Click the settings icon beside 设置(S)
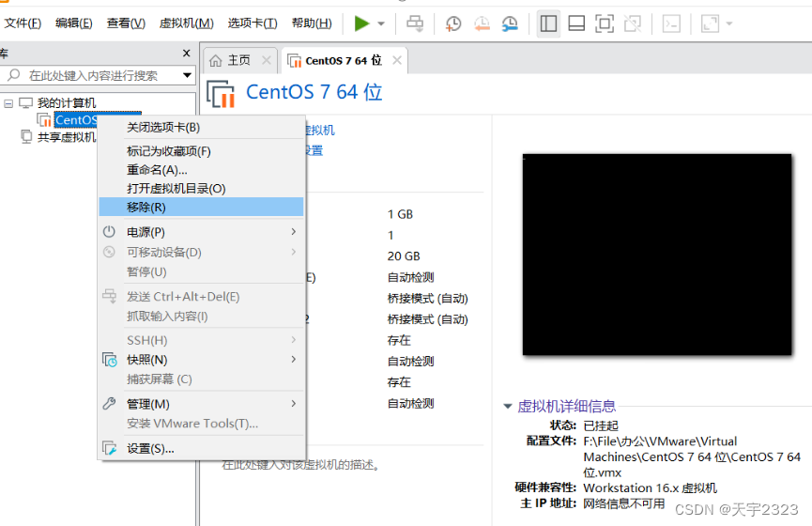 click(109, 448)
